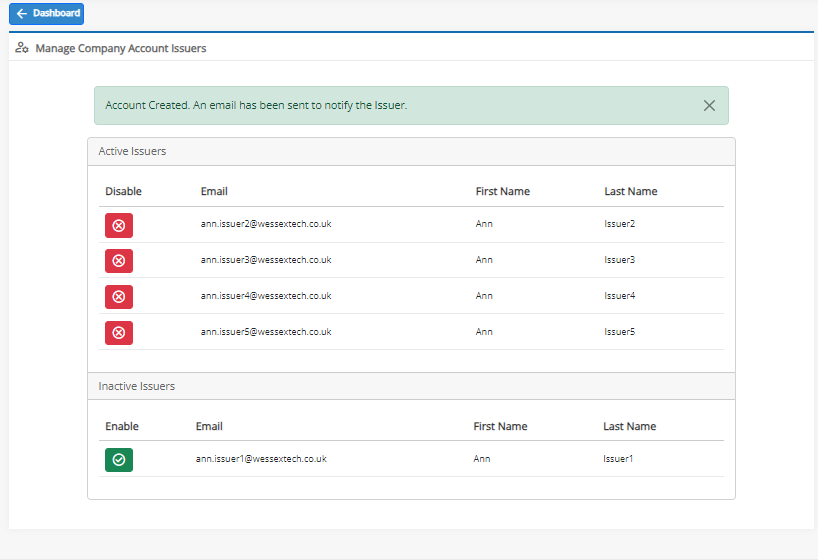Enable the inactive ann.issuer1 account
The width and height of the screenshot is (818, 560).
pyautogui.click(x=119, y=460)
